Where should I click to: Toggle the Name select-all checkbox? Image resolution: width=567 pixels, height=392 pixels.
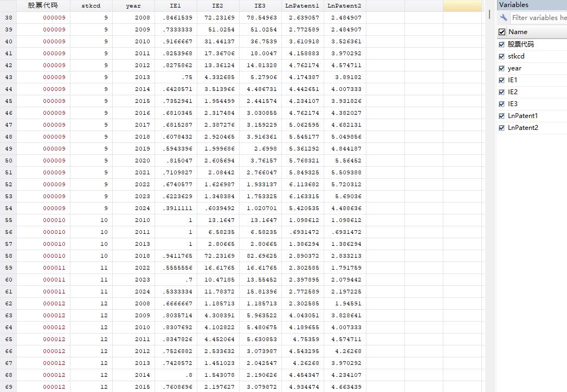point(502,32)
